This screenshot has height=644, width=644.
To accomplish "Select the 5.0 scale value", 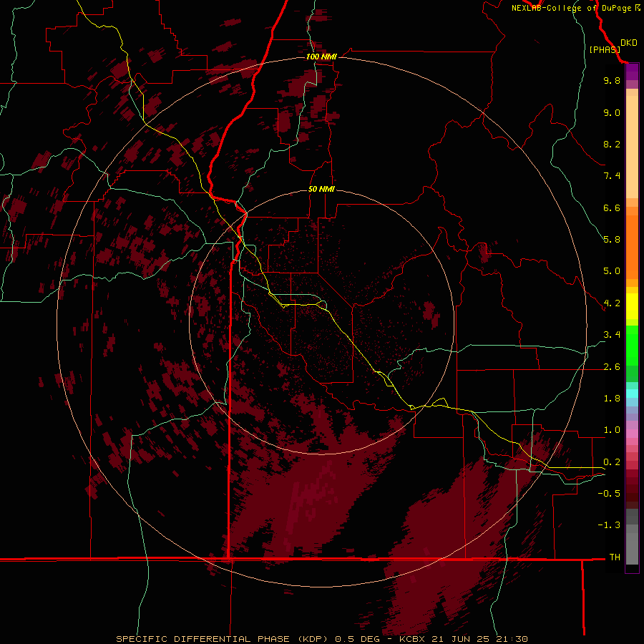I will click(612, 271).
